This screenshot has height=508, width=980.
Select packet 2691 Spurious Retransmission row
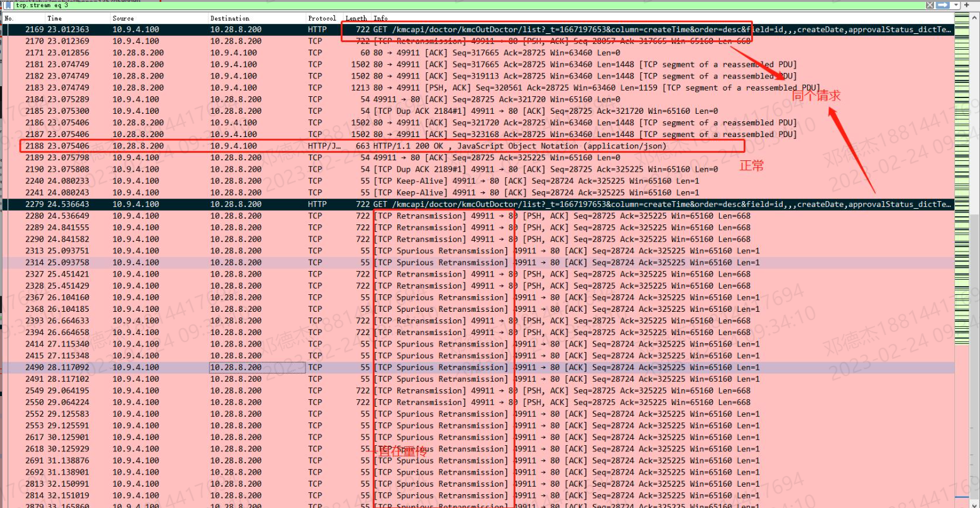(x=478, y=460)
